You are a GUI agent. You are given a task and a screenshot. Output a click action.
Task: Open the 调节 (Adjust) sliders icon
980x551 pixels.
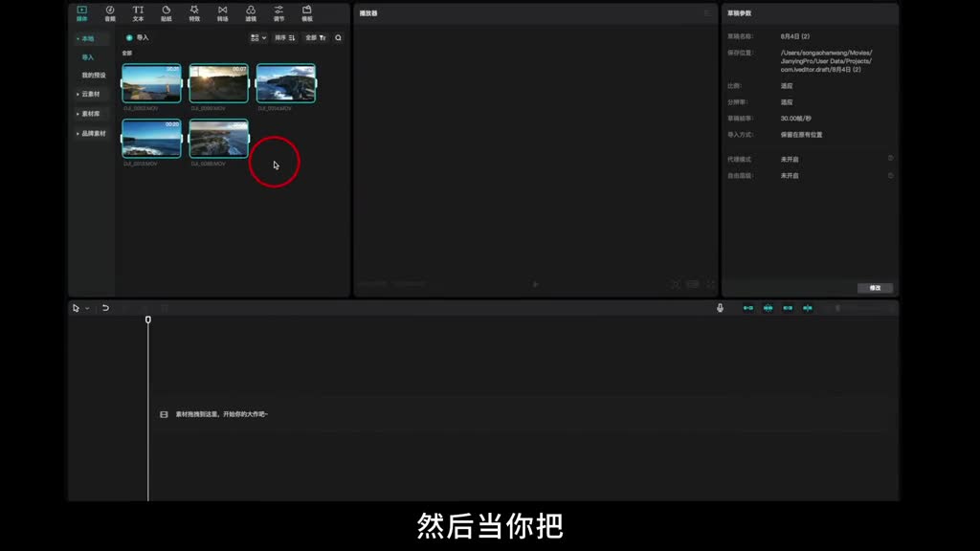click(278, 13)
